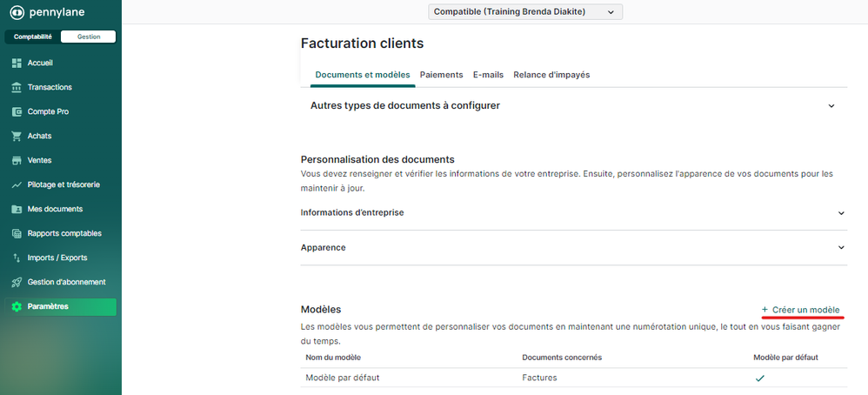This screenshot has height=395, width=868.
Task: Click the Créer un modèle link
Action: pos(801,310)
